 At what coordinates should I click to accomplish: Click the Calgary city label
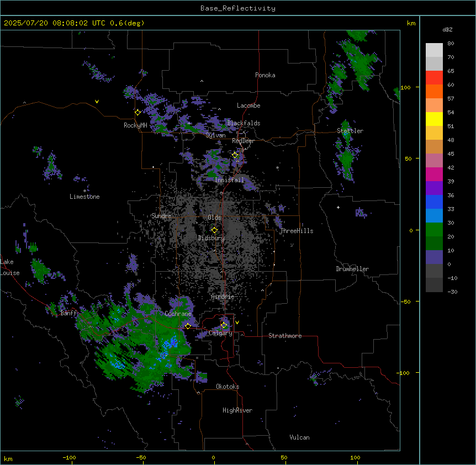point(220,333)
